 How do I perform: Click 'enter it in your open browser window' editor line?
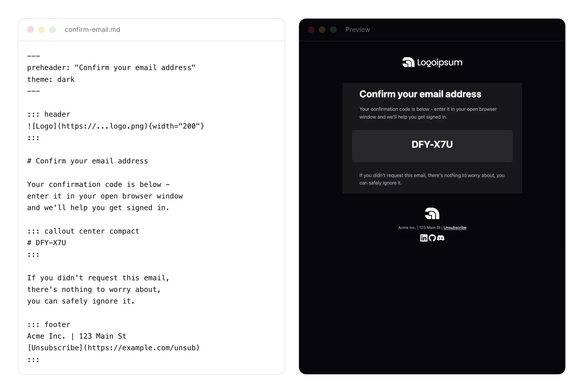click(105, 196)
